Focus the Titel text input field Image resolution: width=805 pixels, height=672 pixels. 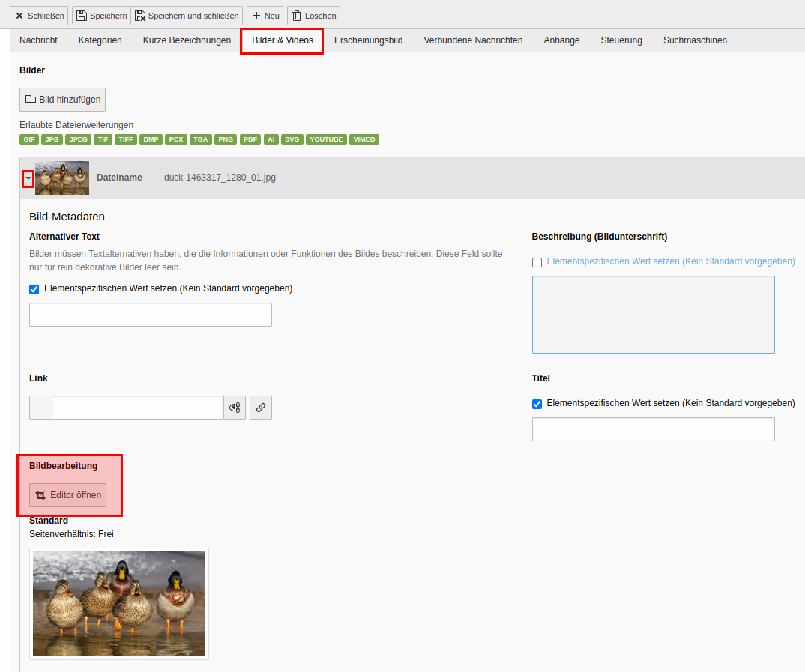(653, 429)
